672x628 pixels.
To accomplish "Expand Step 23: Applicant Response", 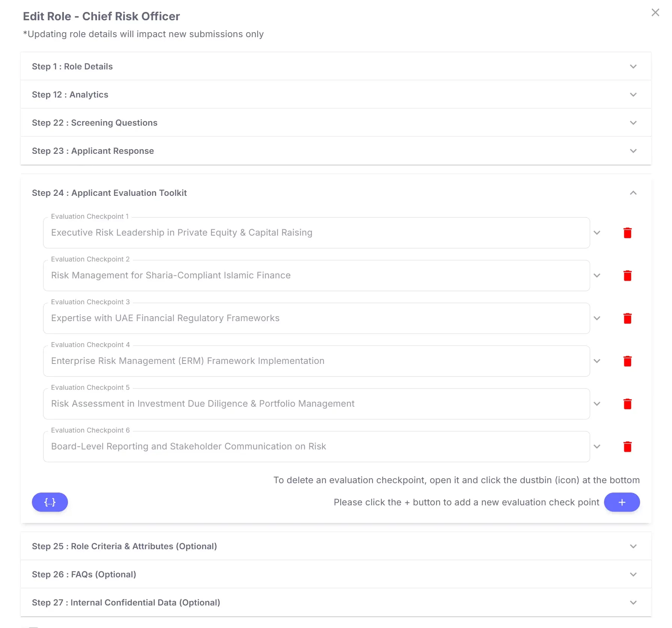I will pyautogui.click(x=633, y=151).
